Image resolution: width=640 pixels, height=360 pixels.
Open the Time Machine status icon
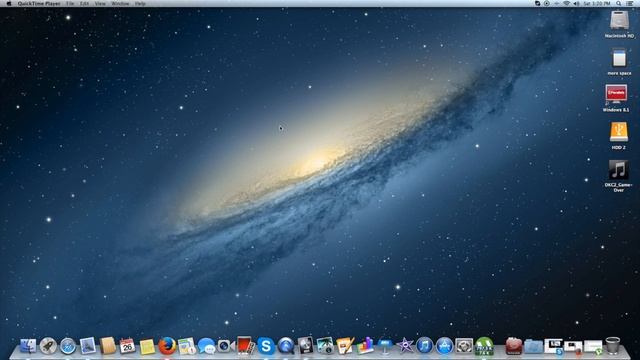point(547,3)
